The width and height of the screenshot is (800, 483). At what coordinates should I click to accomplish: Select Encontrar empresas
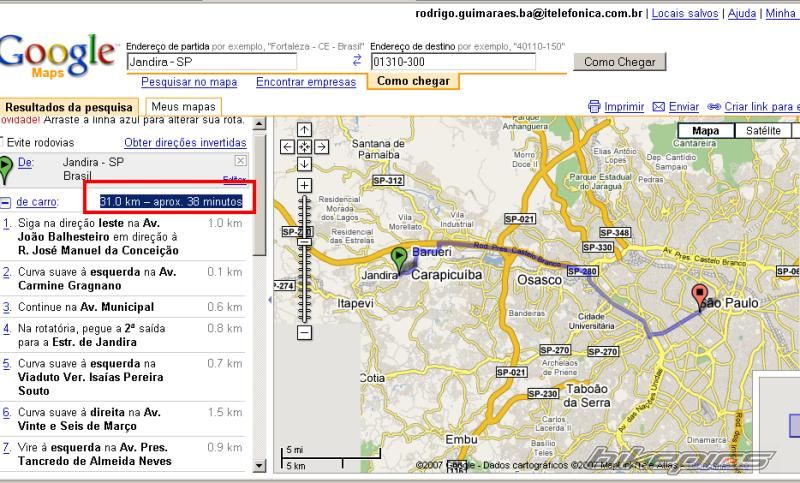click(306, 82)
